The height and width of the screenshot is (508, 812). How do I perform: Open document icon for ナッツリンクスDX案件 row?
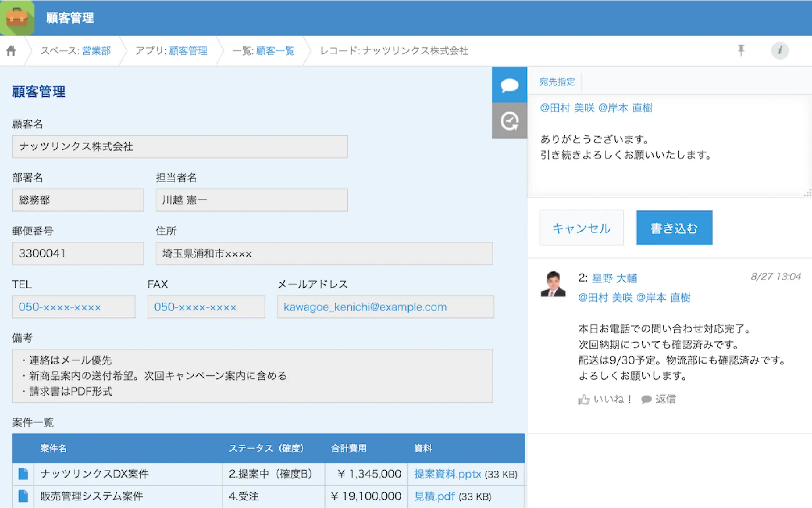coord(23,474)
